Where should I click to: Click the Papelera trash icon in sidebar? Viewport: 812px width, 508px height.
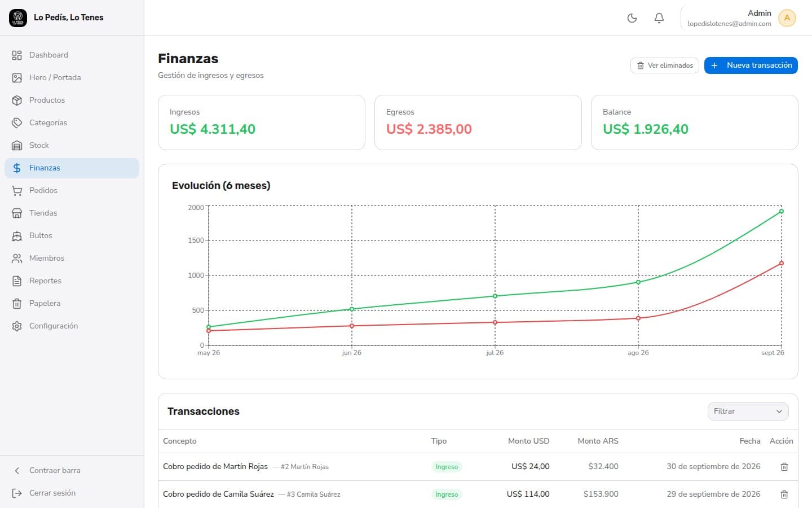coord(17,303)
